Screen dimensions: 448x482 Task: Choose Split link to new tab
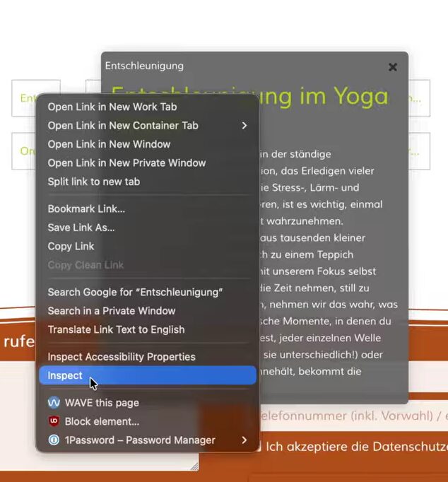[x=148, y=182]
